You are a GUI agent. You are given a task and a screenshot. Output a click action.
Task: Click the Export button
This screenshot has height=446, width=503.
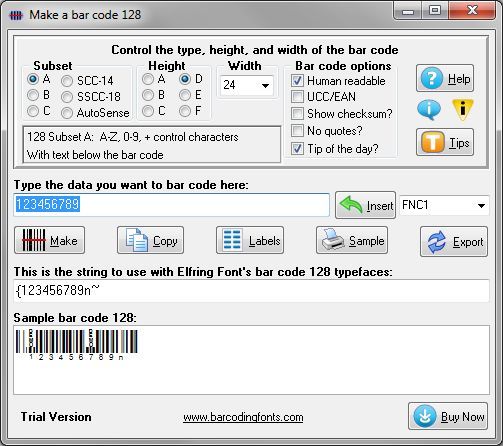pyautogui.click(x=454, y=242)
